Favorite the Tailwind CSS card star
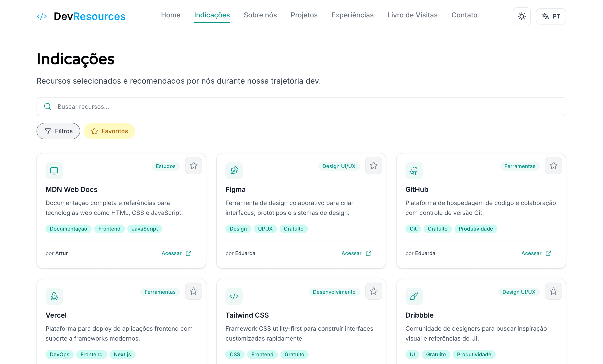 (373, 291)
